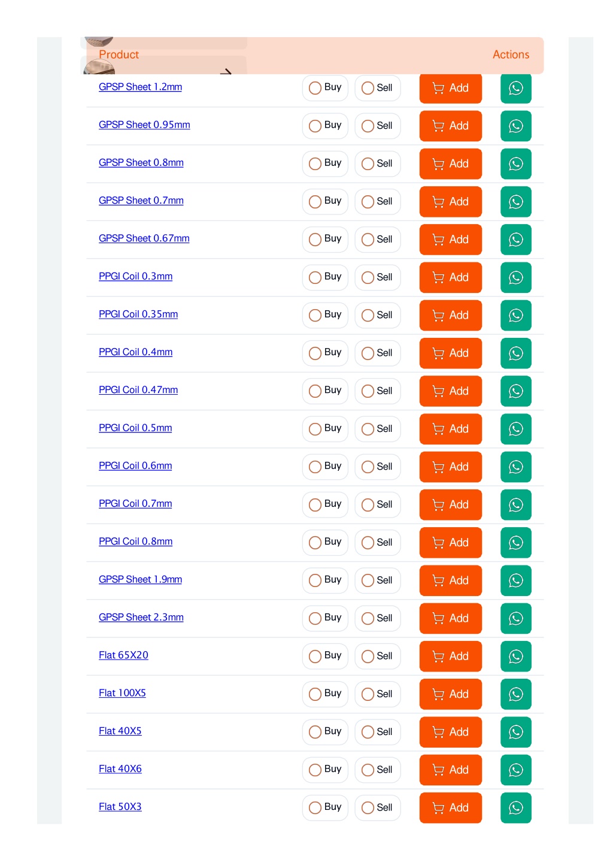Open WhatsApp chat for GPSP Sheet 1.2mm
613x868 pixels.
pyautogui.click(x=515, y=88)
